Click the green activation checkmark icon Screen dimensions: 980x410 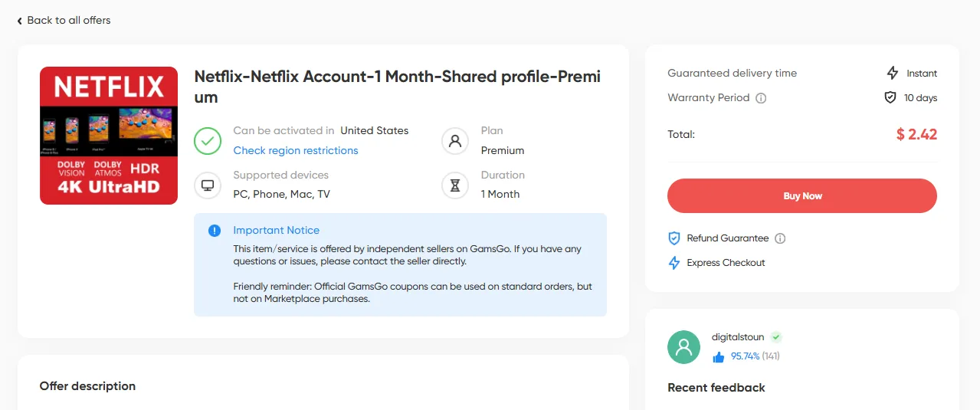click(x=208, y=141)
